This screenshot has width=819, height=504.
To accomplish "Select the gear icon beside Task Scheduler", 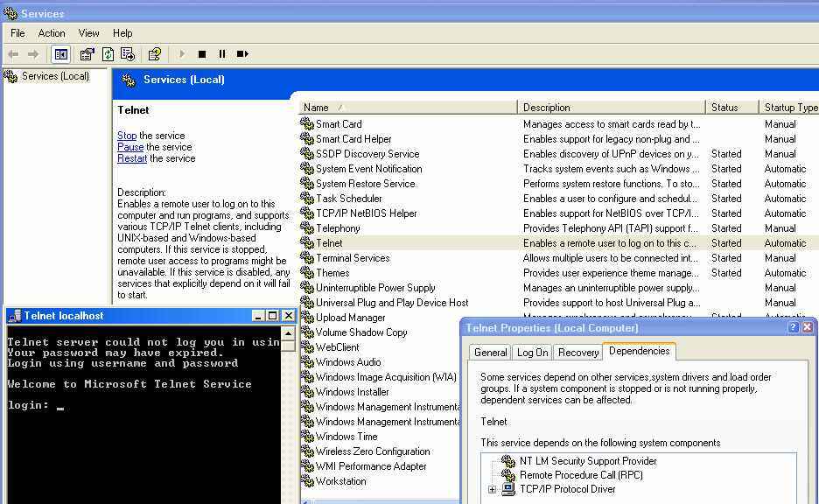I will 307,199.
